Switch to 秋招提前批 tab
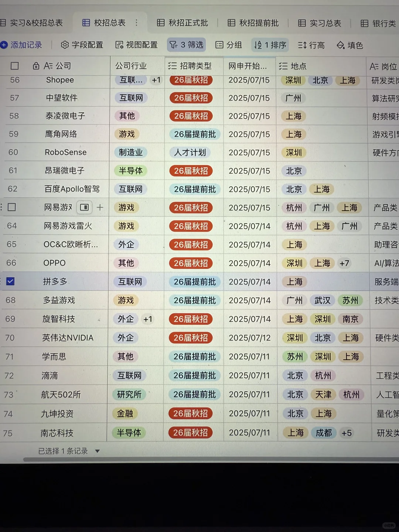The width and height of the screenshot is (399, 532). pos(253,23)
